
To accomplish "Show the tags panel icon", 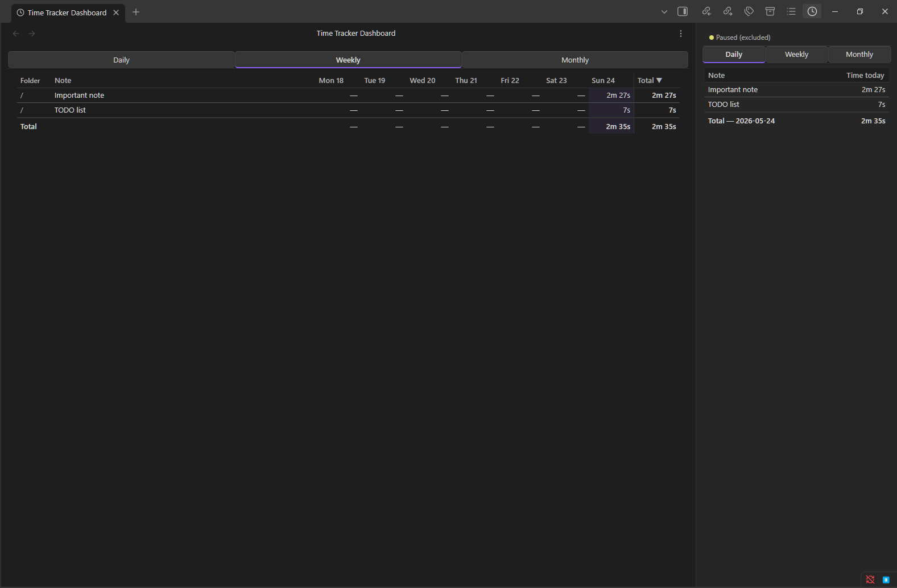I will click(x=749, y=11).
